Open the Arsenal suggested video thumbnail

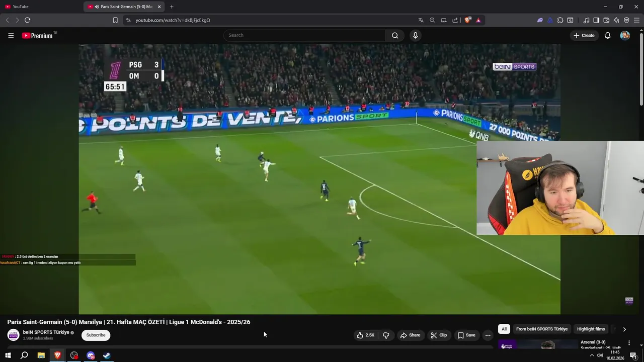pos(538,345)
